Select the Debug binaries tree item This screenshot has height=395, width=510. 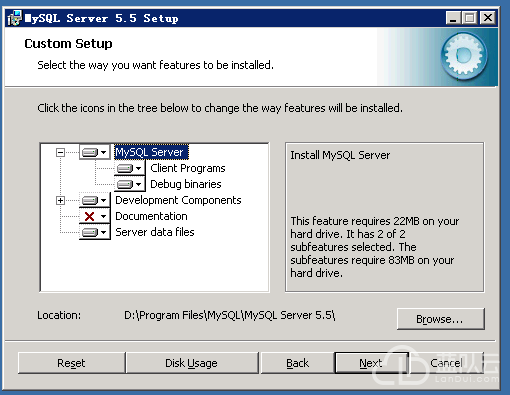click(x=186, y=184)
